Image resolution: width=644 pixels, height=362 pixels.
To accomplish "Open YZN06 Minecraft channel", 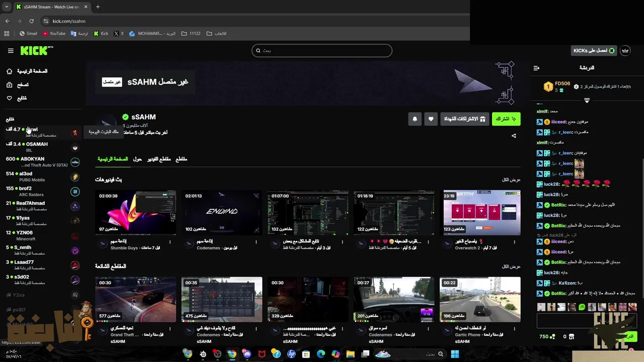I will 43,235.
